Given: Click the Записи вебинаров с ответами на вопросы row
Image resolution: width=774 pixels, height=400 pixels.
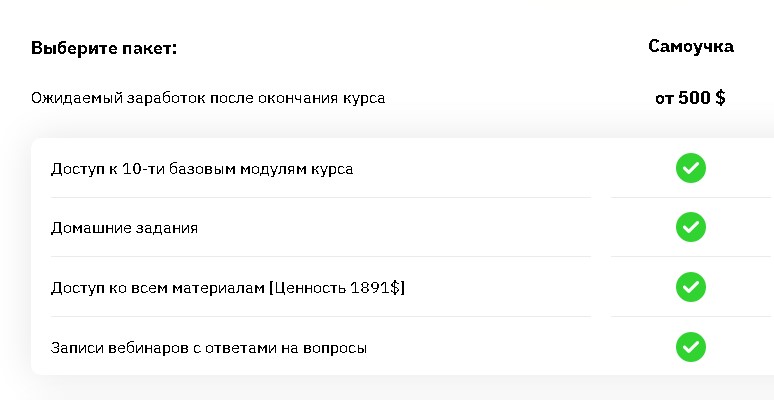Looking at the screenshot, I should coord(208,348).
